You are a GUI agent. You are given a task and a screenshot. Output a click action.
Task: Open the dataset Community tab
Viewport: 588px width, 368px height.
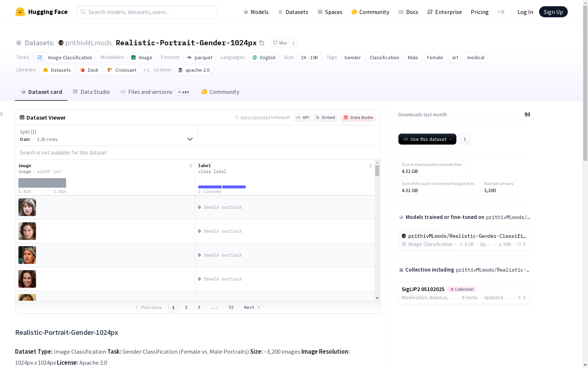point(220,92)
